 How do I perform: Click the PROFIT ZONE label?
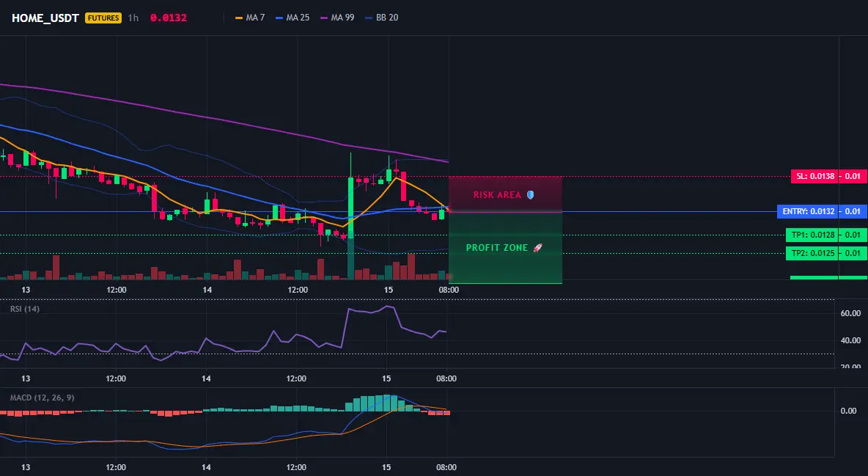point(497,248)
